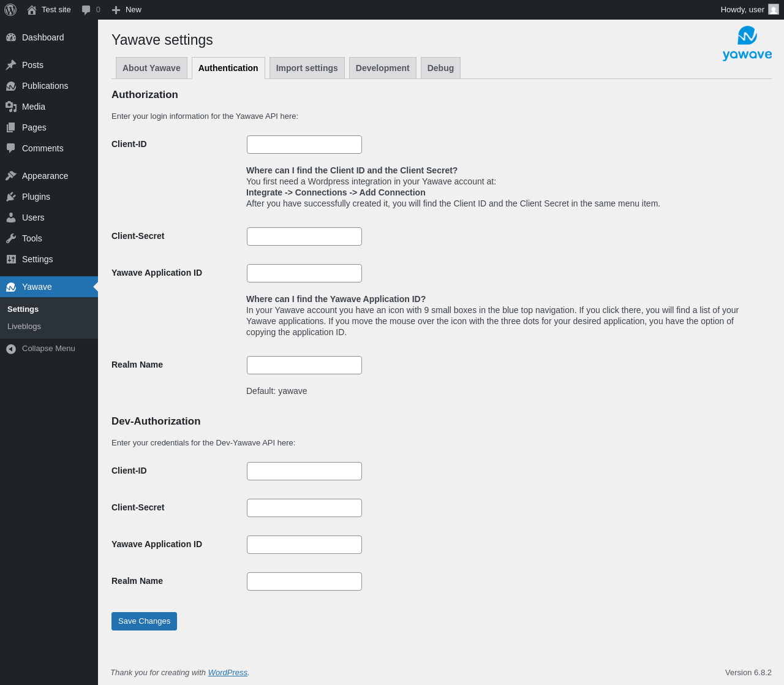This screenshot has width=784, height=685.
Task: Open the Appearance menu label
Action: click(x=45, y=176)
